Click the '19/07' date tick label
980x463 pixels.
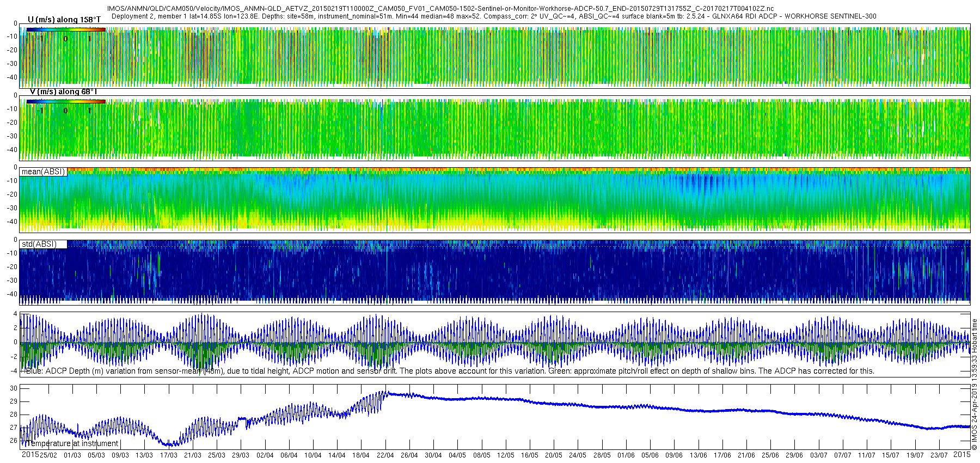[x=915, y=455]
